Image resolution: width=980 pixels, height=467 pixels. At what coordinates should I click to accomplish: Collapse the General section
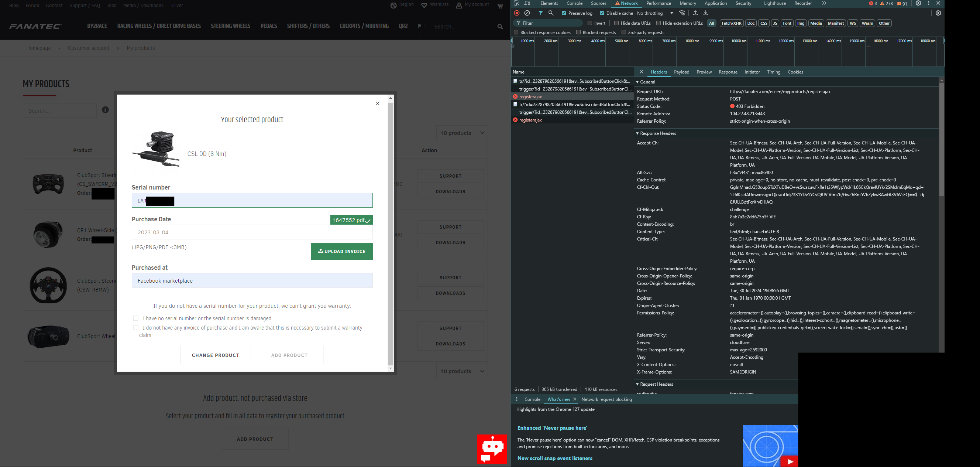coord(637,82)
